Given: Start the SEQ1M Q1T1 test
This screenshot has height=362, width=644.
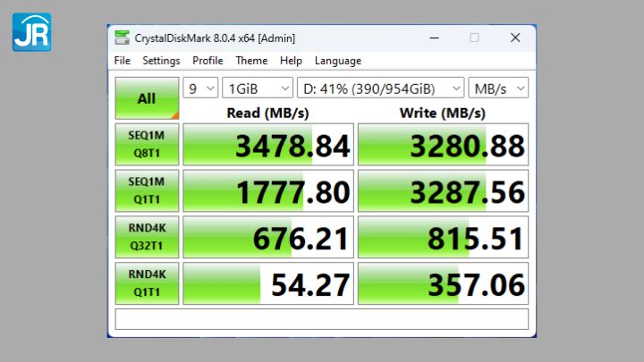Looking at the screenshot, I should pyautogui.click(x=147, y=190).
